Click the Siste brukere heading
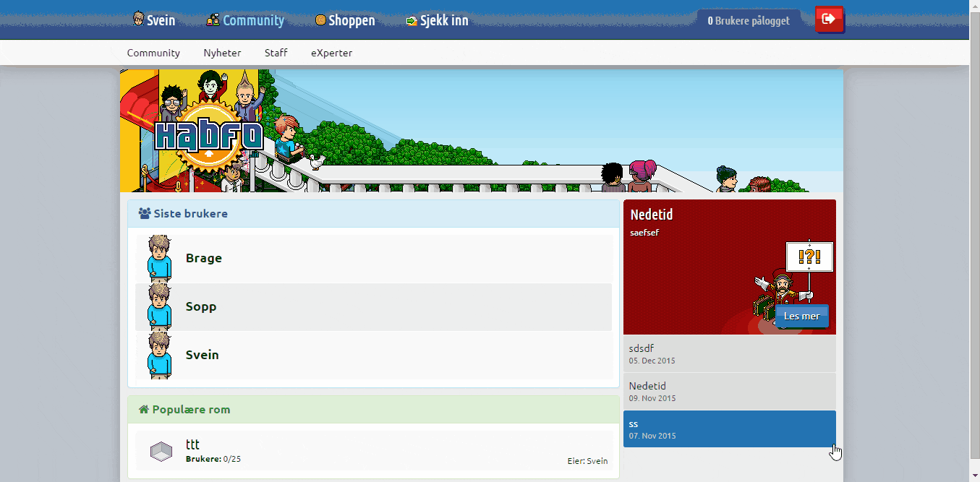 click(x=191, y=214)
